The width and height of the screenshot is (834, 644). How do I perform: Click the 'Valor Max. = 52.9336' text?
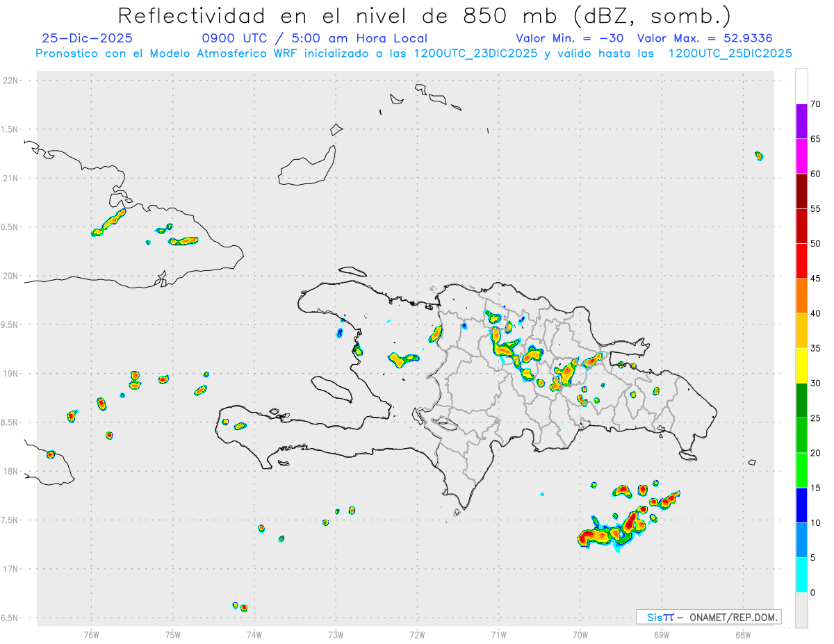[705, 38]
